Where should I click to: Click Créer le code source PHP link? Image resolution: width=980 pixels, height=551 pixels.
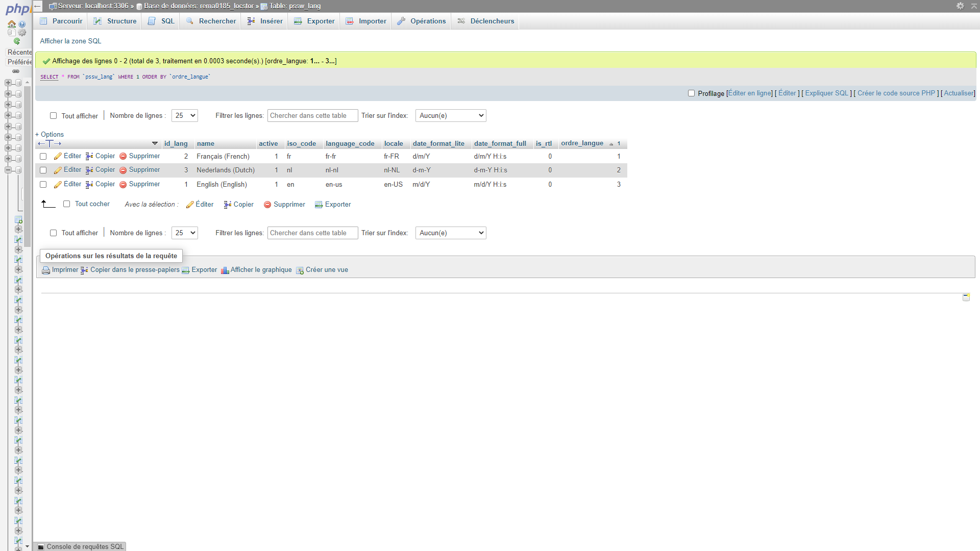[x=896, y=93]
